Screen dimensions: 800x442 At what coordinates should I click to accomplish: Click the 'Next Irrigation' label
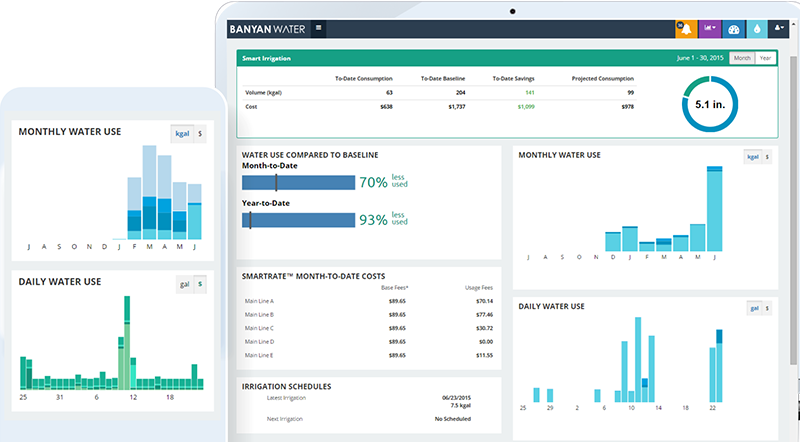(284, 419)
